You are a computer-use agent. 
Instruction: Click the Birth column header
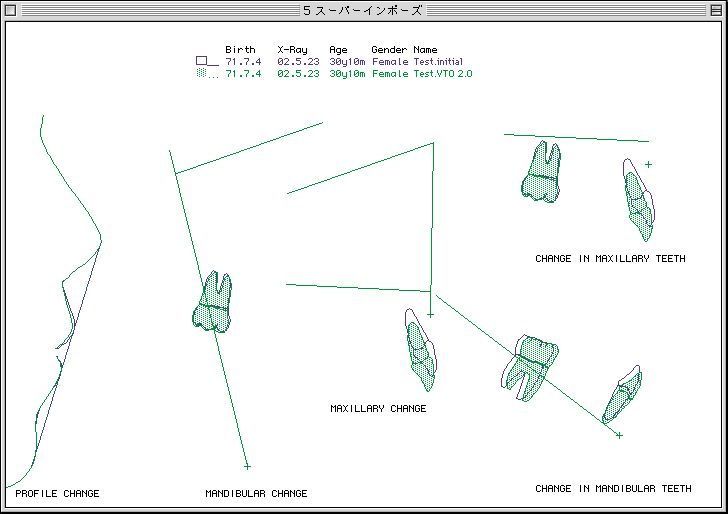240,49
